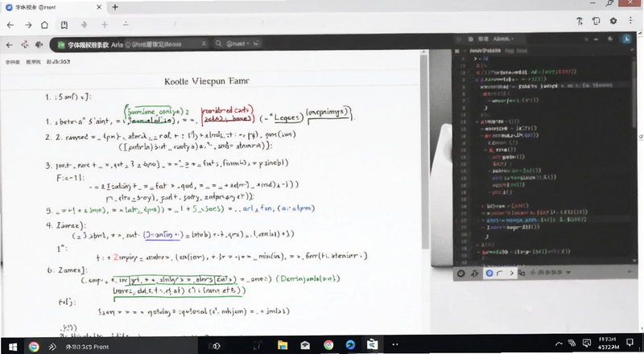The image size is (644, 354).
Task: Open the gear settings icon in browser toolbar
Action: pyautogui.click(x=613, y=21)
